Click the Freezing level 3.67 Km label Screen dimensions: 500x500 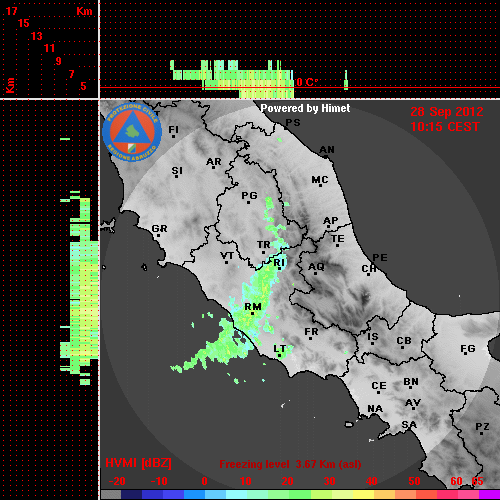[x=290, y=464]
